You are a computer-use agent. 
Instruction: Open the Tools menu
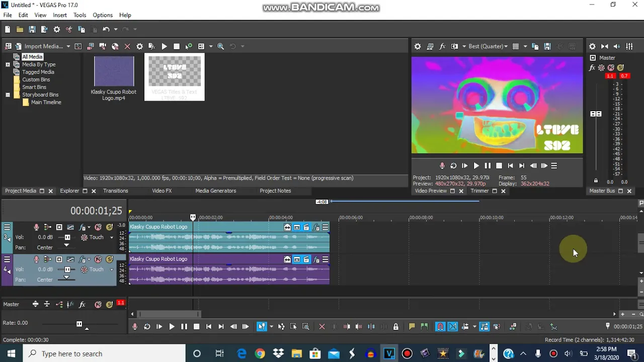79,15
